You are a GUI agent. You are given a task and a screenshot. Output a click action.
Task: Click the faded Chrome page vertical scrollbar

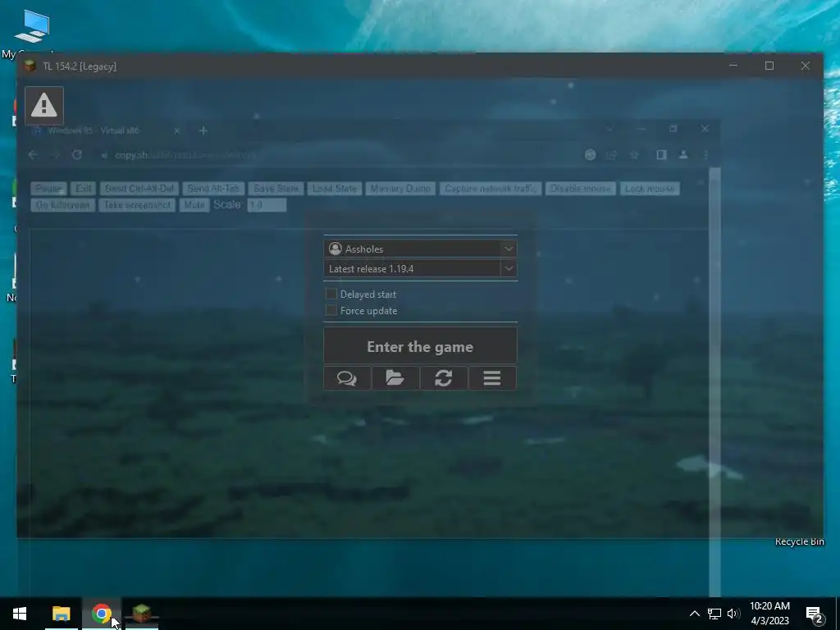(714, 381)
